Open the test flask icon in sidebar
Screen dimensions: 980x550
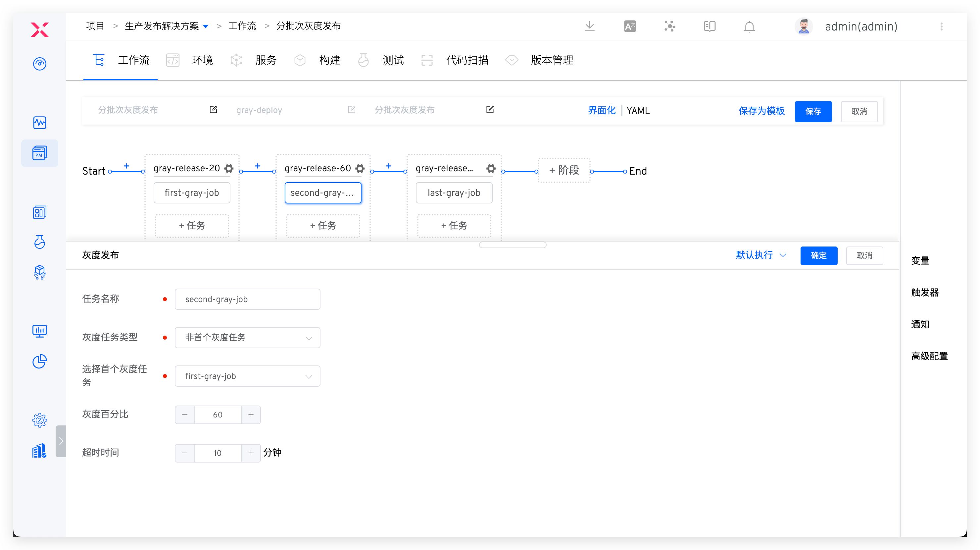[40, 243]
